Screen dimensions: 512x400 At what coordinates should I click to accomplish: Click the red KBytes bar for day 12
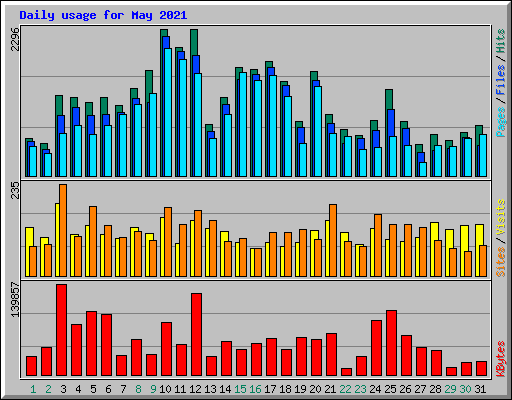pyautogui.click(x=196, y=335)
